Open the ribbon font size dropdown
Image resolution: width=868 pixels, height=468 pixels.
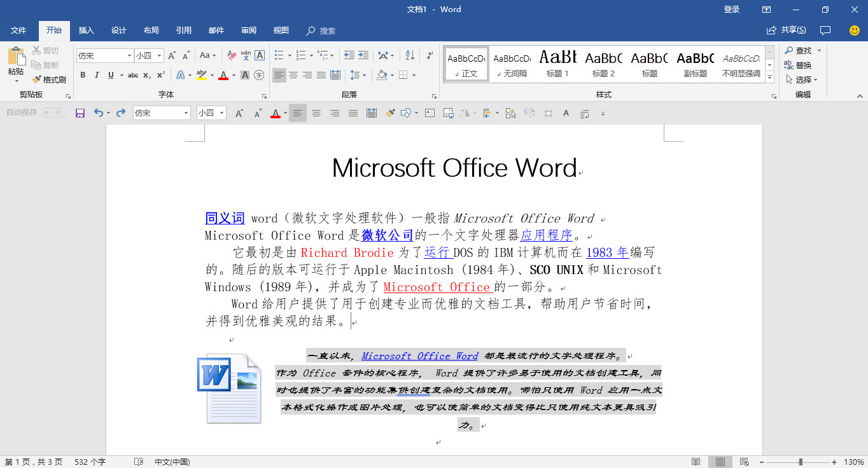tap(160, 55)
